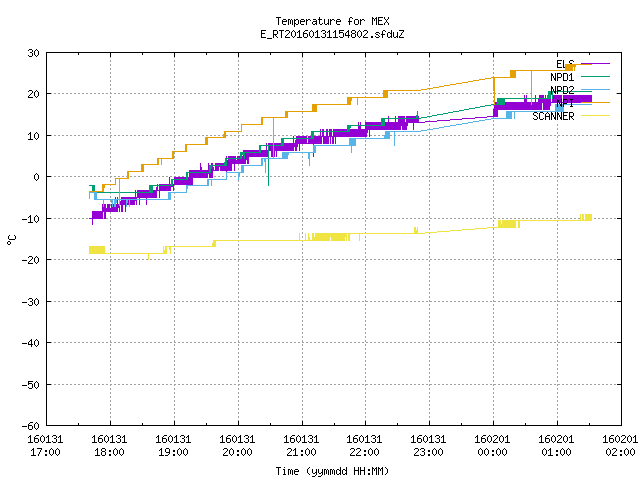Click the x-axis tick 160131 17:00
The height and width of the screenshot is (480, 640).
click(45, 446)
